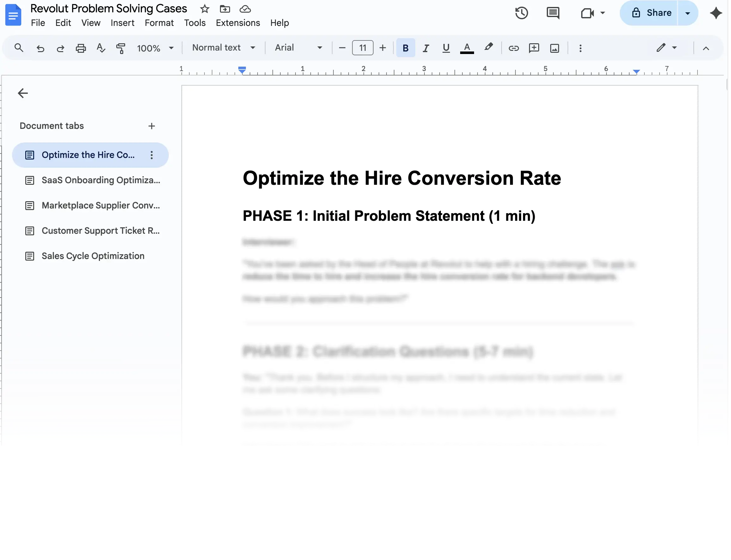
Task: Activate the paint format tool
Action: pos(121,48)
